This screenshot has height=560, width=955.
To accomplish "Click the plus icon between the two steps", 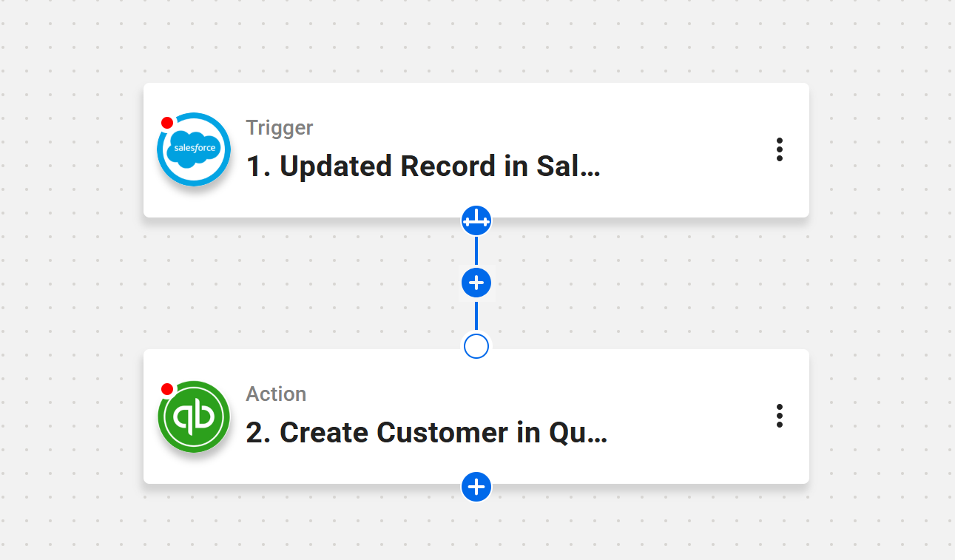I will (x=476, y=283).
